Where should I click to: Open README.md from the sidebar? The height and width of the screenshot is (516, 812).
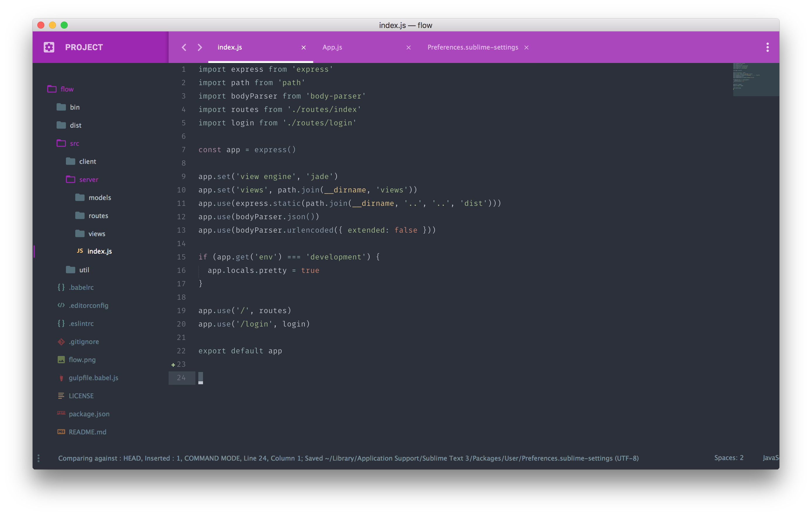click(87, 432)
